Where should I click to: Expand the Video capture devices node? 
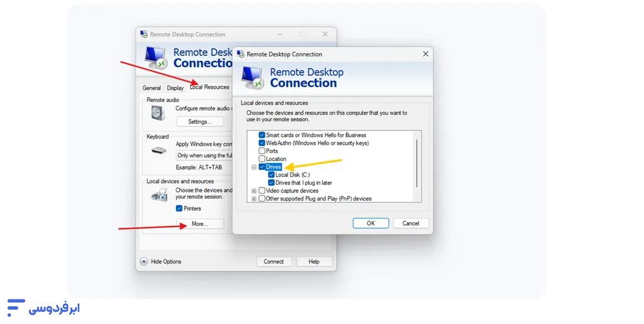pyautogui.click(x=254, y=191)
